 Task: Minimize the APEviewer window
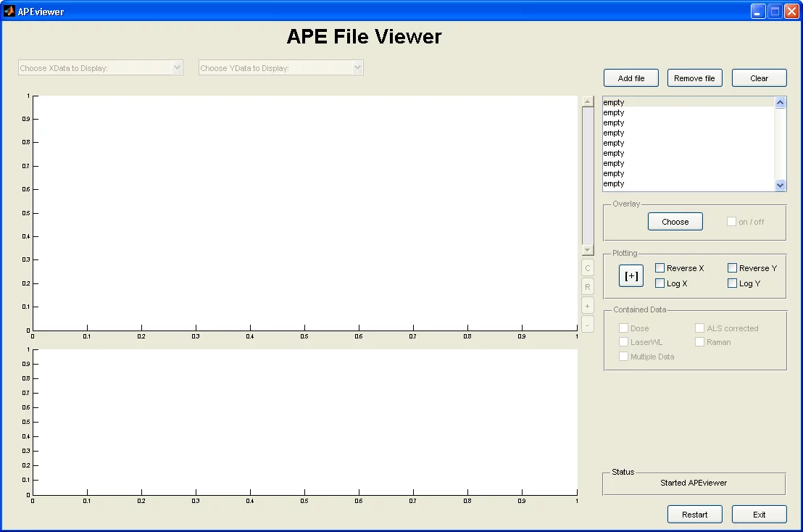758,12
